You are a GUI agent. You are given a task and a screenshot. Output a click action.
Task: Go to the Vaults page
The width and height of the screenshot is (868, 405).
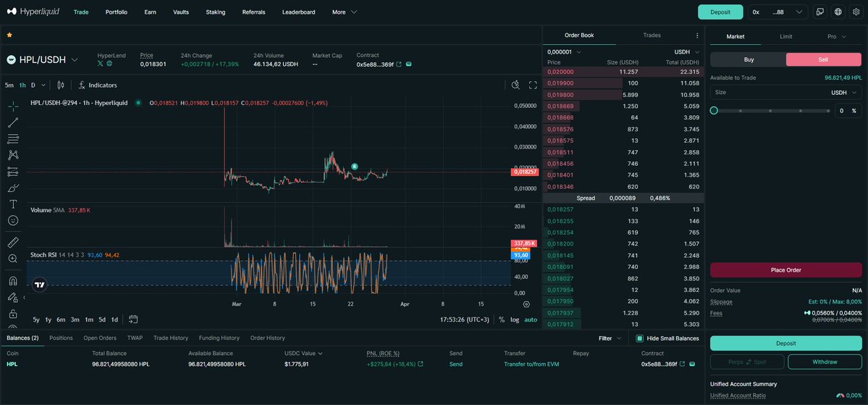tap(180, 12)
